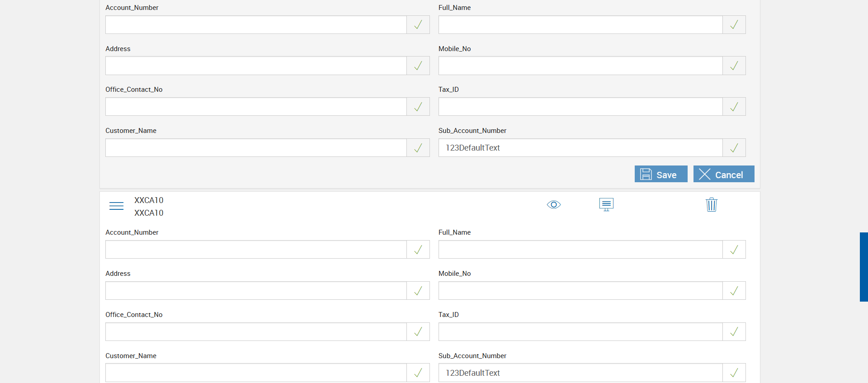The height and width of the screenshot is (383, 868).
Task: Click checkmark beside Account_Number above the Save button
Action: pos(418,25)
